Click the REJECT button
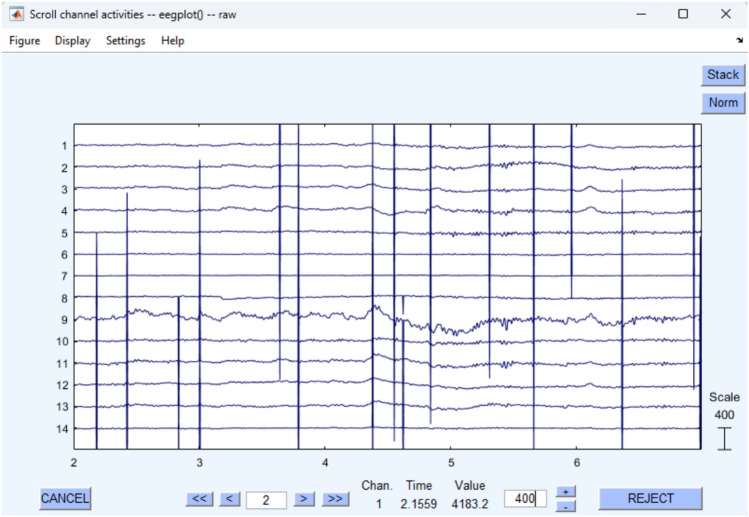 pyautogui.click(x=650, y=498)
